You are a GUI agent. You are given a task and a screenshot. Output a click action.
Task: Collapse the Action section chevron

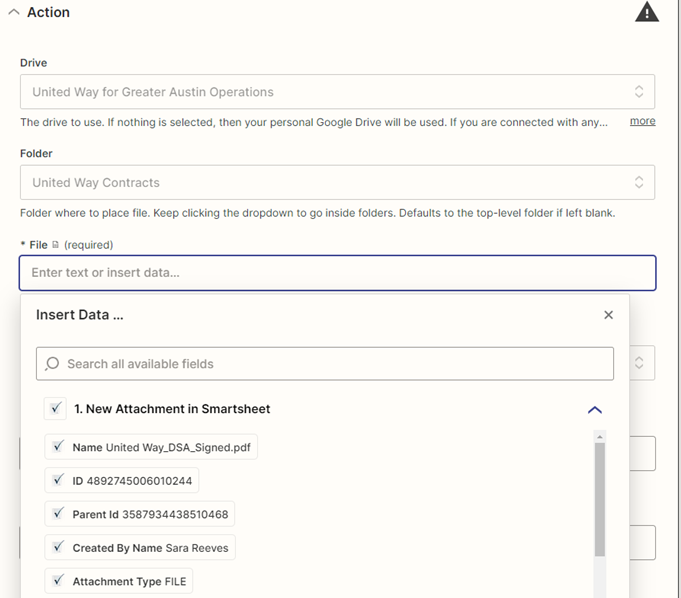coord(14,12)
